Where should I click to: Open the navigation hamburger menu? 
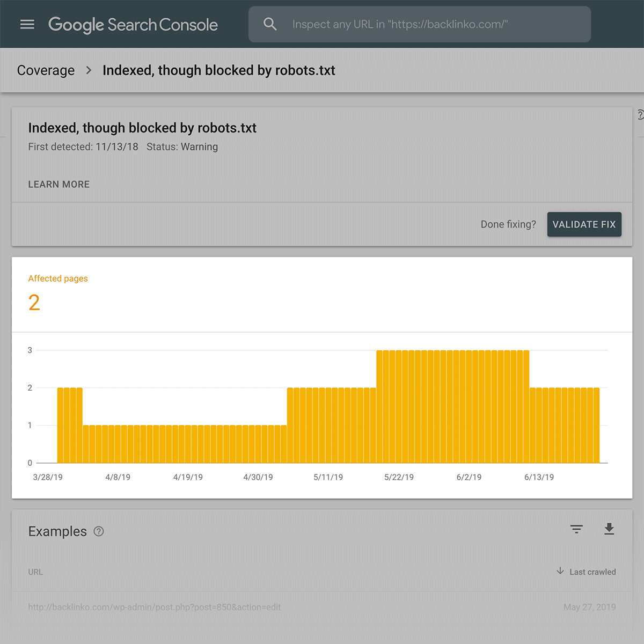(x=27, y=24)
